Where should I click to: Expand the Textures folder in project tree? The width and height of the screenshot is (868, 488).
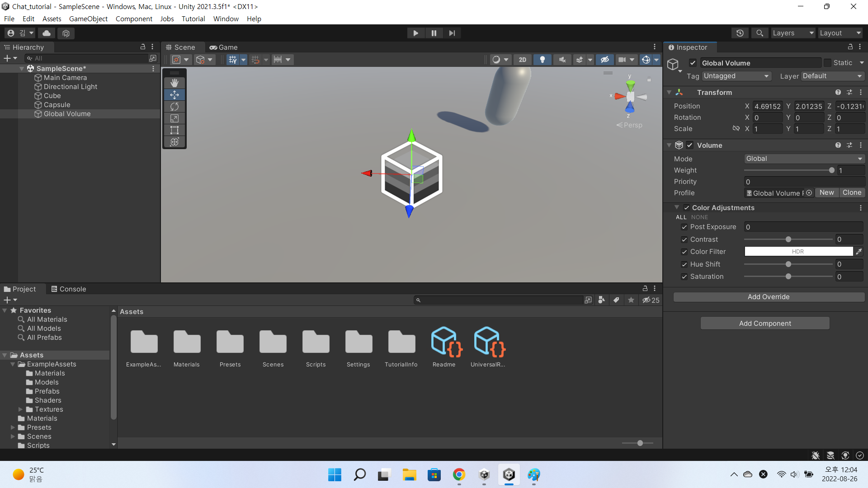pos(20,409)
